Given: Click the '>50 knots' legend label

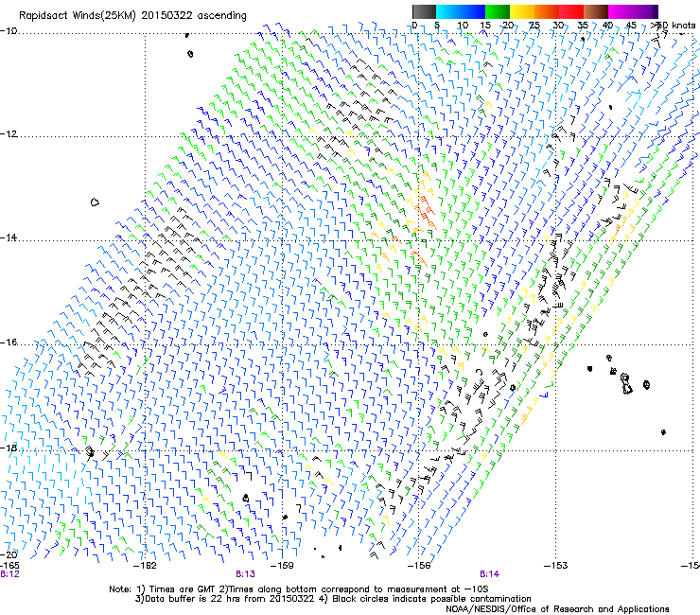Looking at the screenshot, I should click(x=673, y=26).
